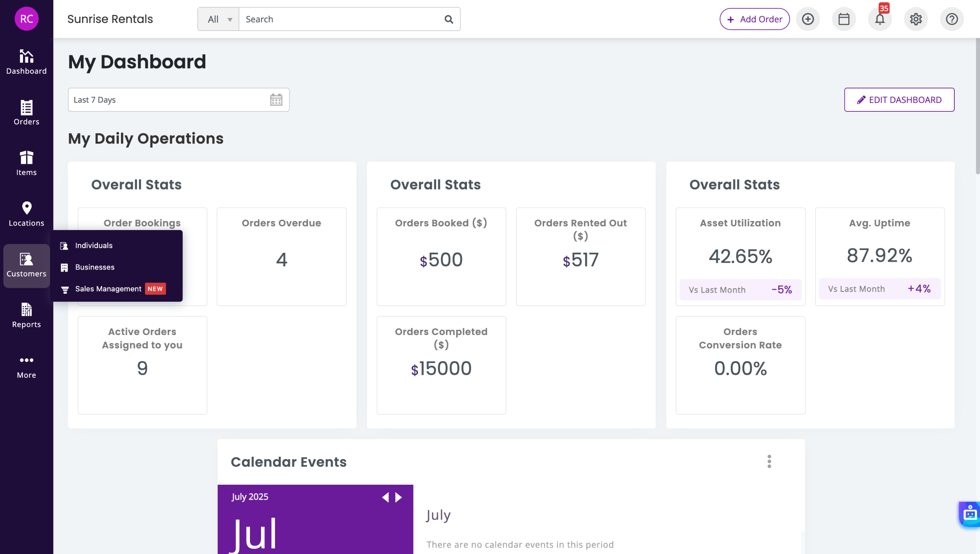Open the Last 7 Days date picker
The width and height of the screenshot is (980, 554).
tap(178, 100)
